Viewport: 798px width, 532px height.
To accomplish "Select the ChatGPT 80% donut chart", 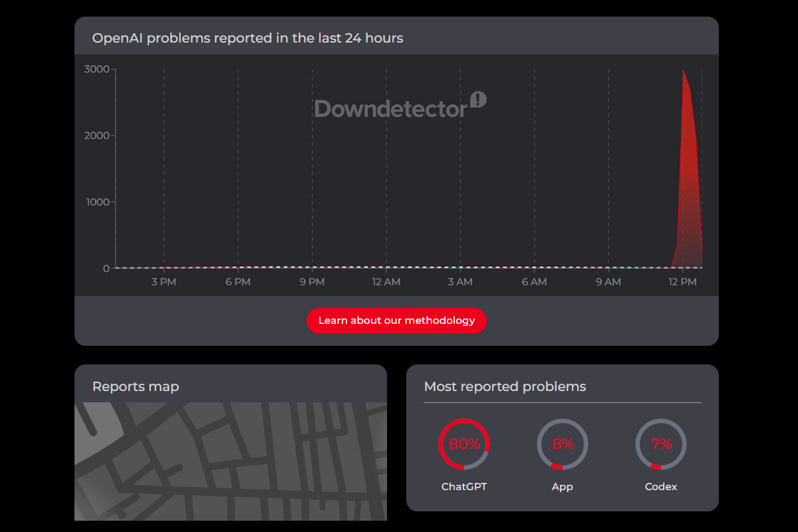I will (464, 444).
